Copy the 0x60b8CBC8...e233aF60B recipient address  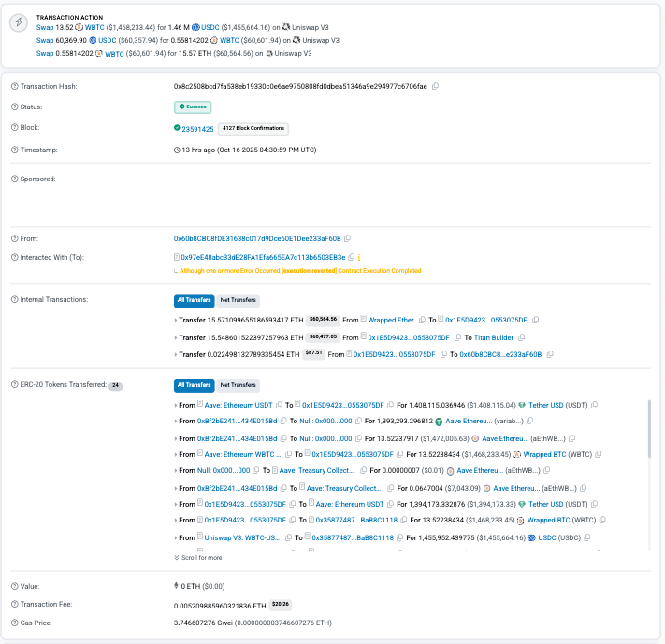pos(550,354)
